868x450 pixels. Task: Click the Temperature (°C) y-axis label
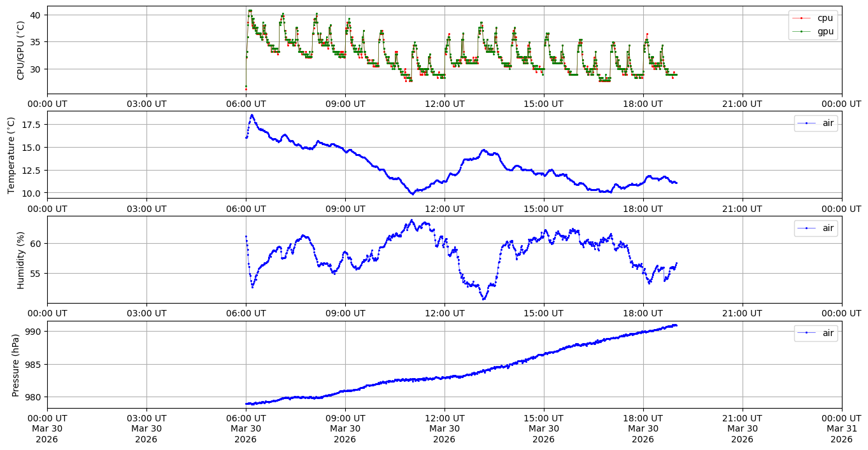coord(11,155)
